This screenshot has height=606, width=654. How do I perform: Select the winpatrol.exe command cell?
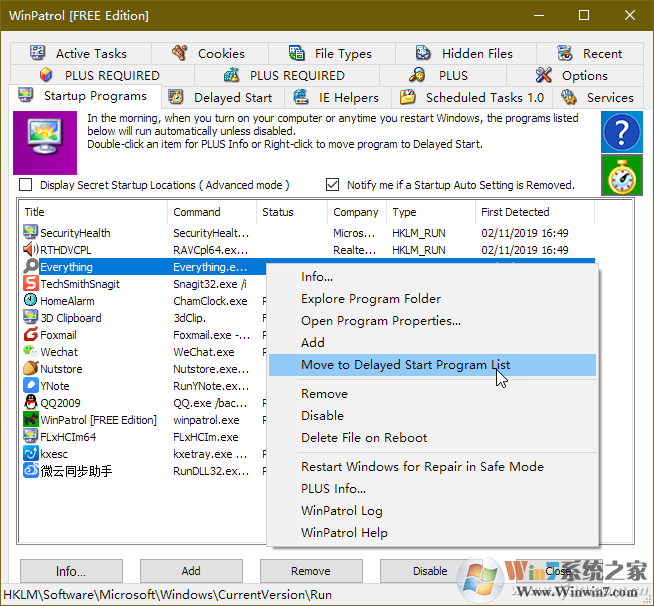point(206,420)
